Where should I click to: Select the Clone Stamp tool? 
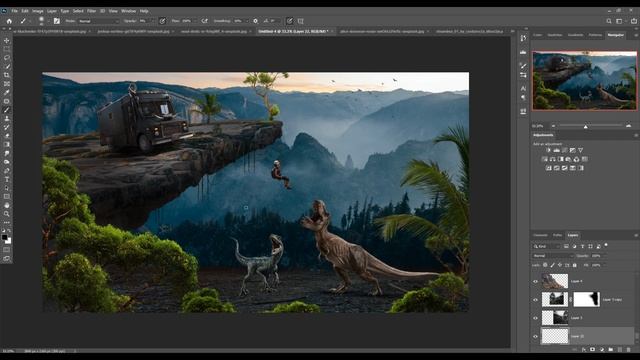click(7, 118)
